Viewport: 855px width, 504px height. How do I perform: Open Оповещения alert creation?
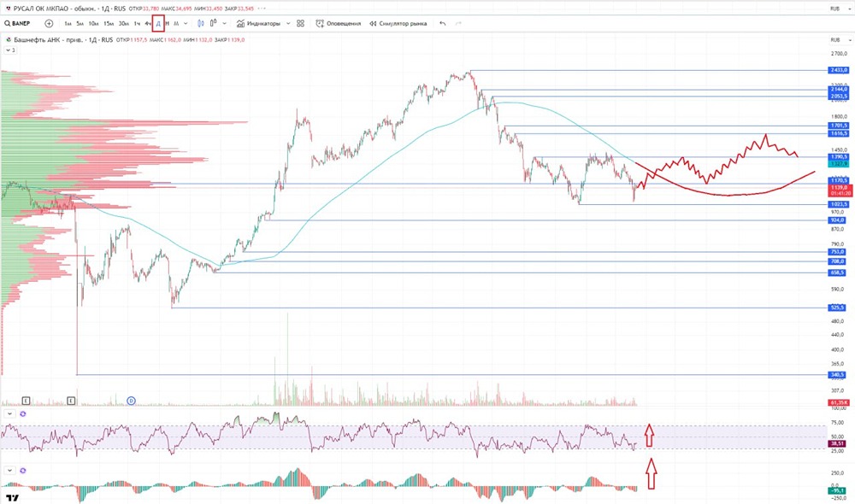(x=338, y=23)
